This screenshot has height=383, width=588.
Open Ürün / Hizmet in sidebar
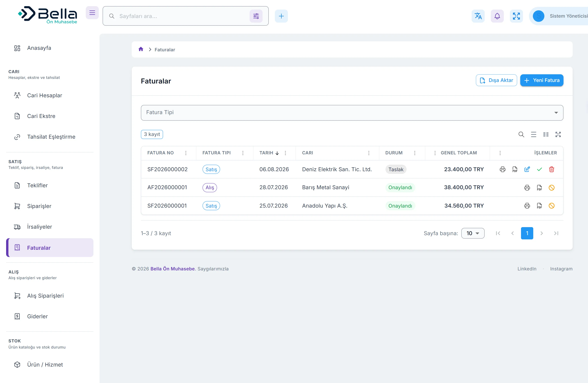[50, 365]
